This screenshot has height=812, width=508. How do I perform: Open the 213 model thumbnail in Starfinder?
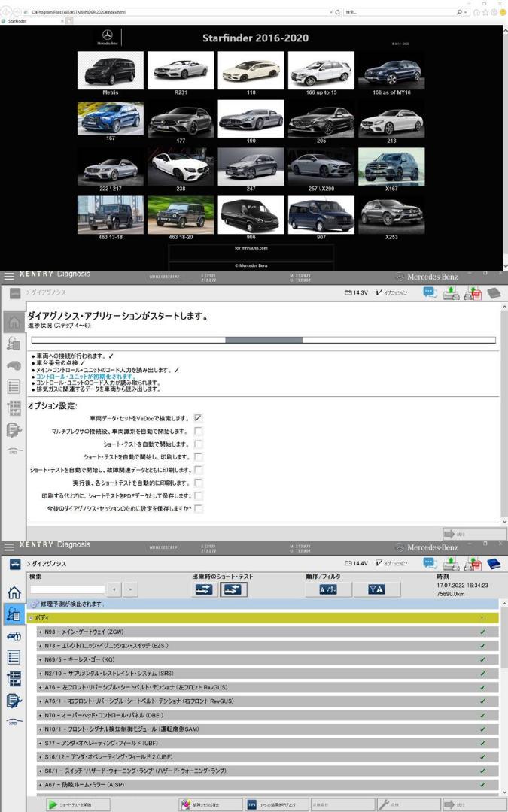pyautogui.click(x=391, y=120)
